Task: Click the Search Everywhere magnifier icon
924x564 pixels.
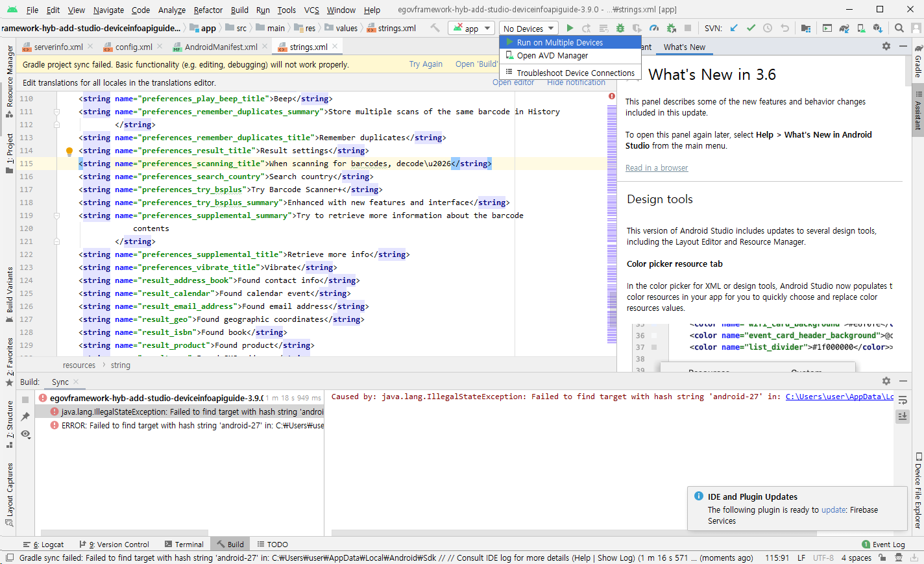Action: click(899, 28)
